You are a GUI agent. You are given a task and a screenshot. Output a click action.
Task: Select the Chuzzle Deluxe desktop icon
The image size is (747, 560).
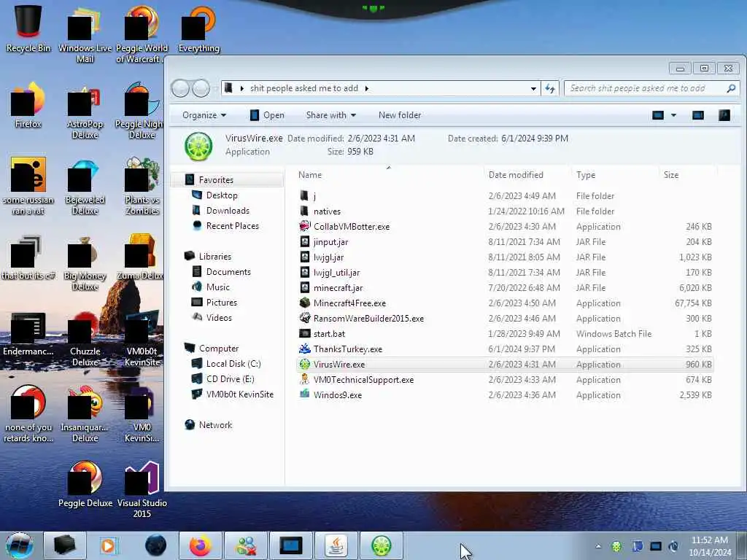85,338
